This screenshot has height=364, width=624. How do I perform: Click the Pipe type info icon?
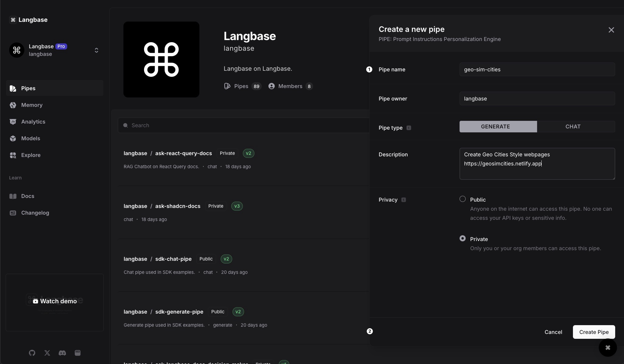(x=409, y=128)
